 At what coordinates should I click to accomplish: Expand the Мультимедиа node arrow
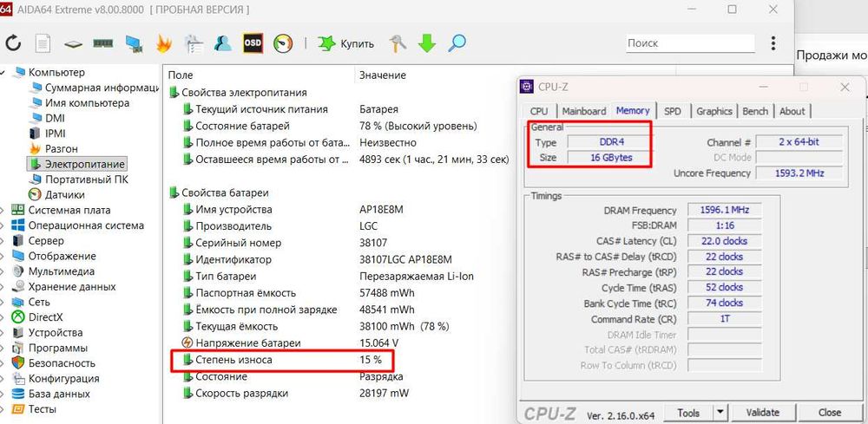(3, 271)
